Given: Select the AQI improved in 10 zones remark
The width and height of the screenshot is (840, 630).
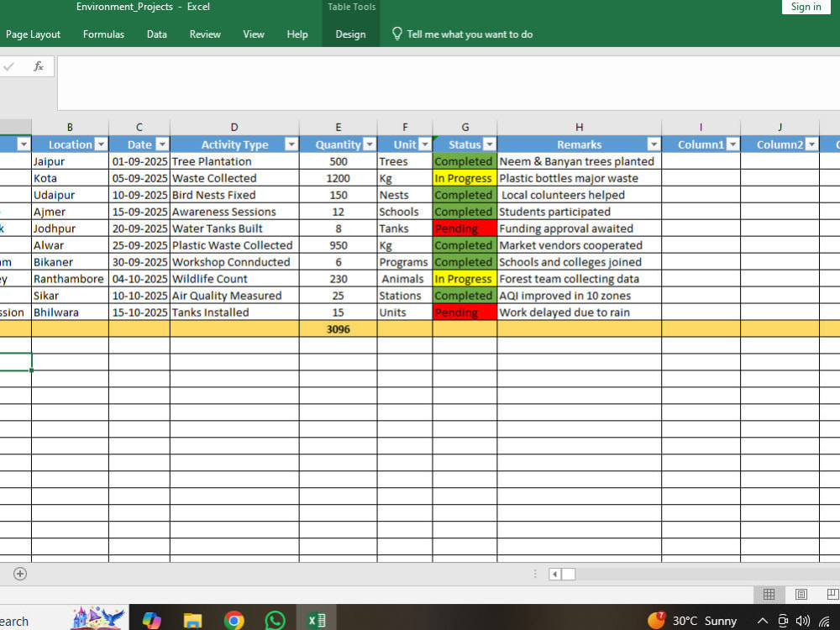Looking at the screenshot, I should point(579,295).
